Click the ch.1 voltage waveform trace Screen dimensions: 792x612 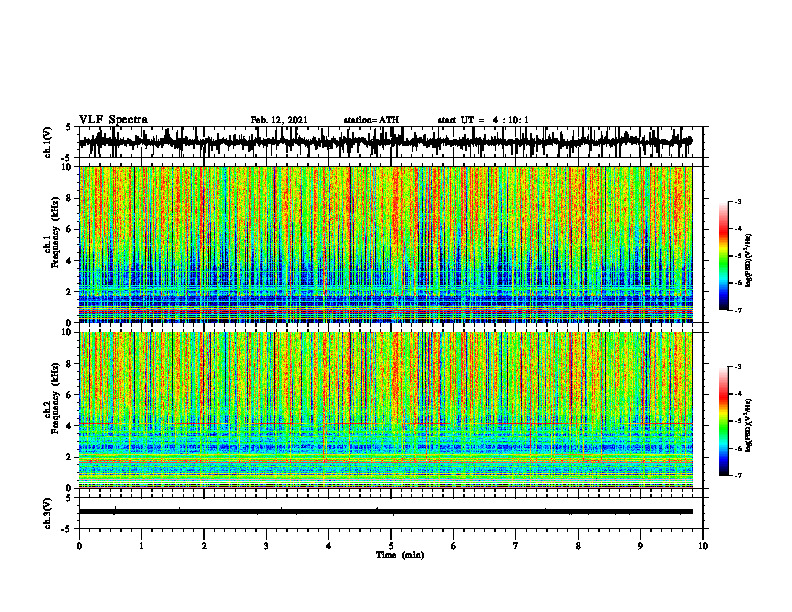tap(385, 142)
